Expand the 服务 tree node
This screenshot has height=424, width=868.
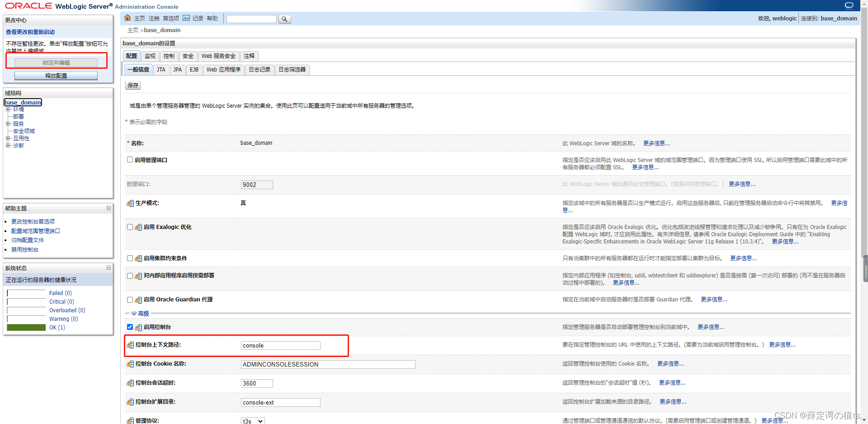pyautogui.click(x=8, y=124)
